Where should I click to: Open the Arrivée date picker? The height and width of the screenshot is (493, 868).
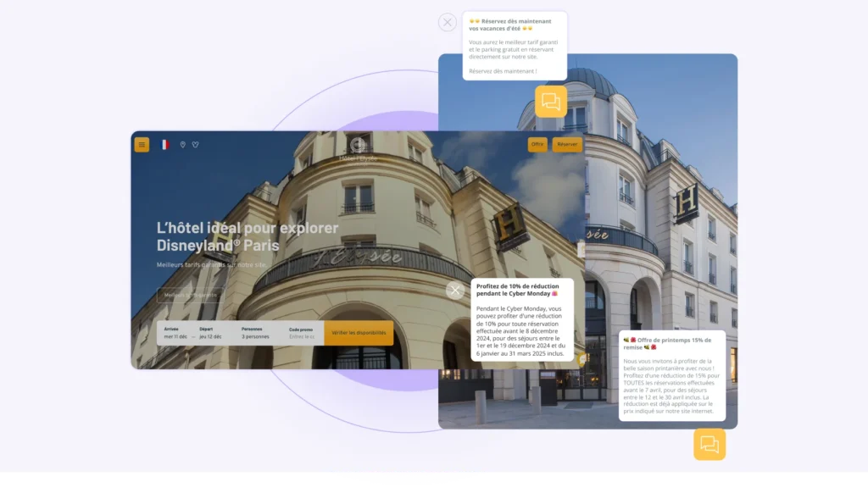pyautogui.click(x=175, y=333)
